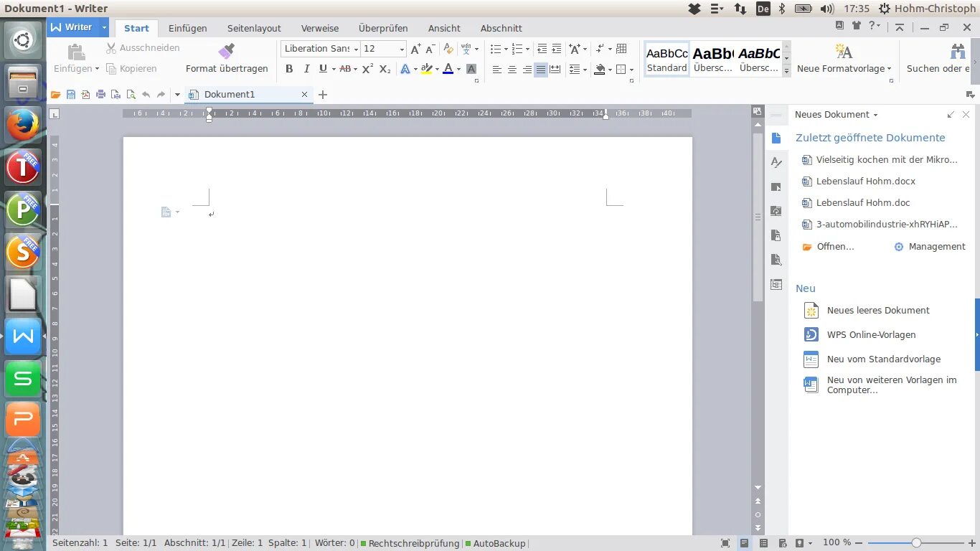Apply strikethrough formatting
980x551 pixels.
[345, 69]
